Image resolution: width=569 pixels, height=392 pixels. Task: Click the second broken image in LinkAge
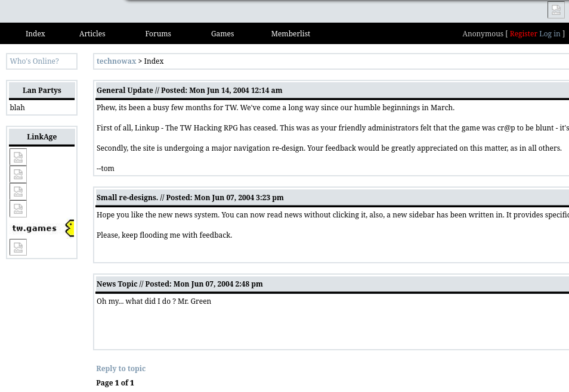point(18,175)
